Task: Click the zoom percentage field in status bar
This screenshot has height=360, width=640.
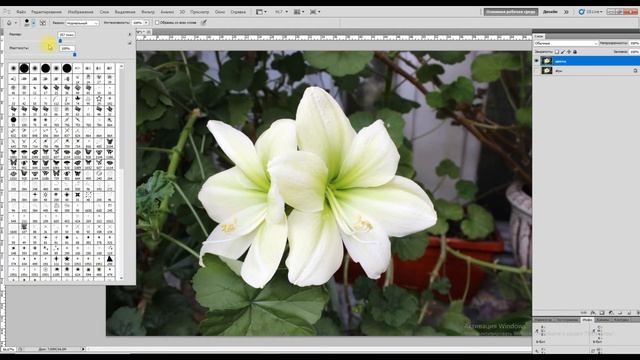Action: coord(8,349)
